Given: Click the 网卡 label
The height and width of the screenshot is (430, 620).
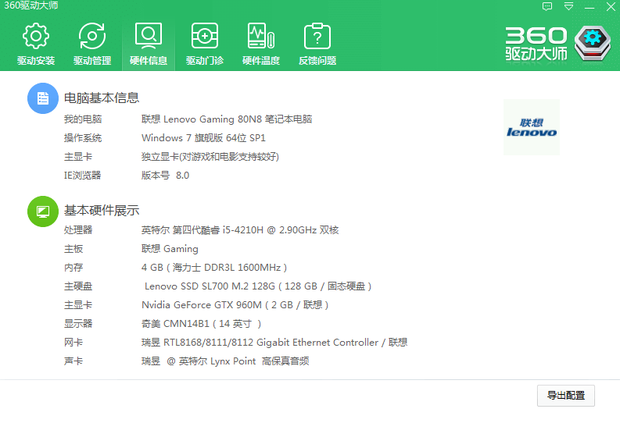Looking at the screenshot, I should click(x=74, y=342).
